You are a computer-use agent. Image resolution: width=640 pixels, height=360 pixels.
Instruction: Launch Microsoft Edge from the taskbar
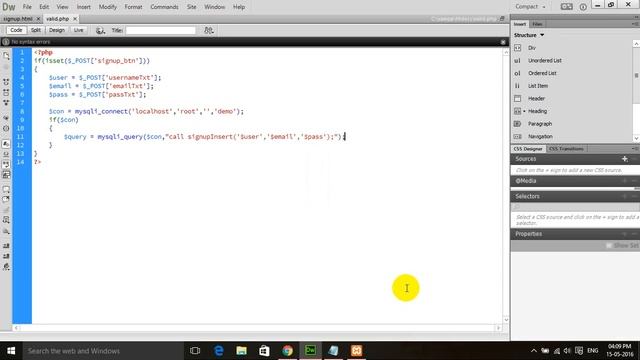pos(219,351)
